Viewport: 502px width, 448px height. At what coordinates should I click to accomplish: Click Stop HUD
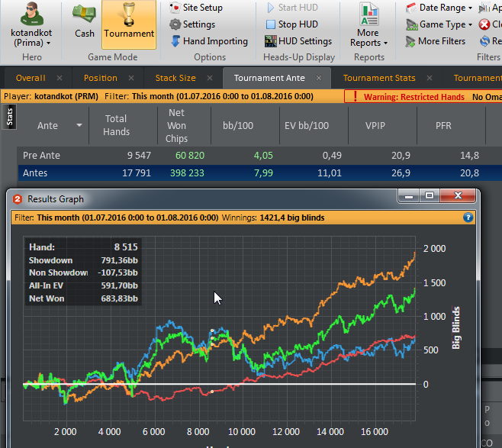click(292, 24)
